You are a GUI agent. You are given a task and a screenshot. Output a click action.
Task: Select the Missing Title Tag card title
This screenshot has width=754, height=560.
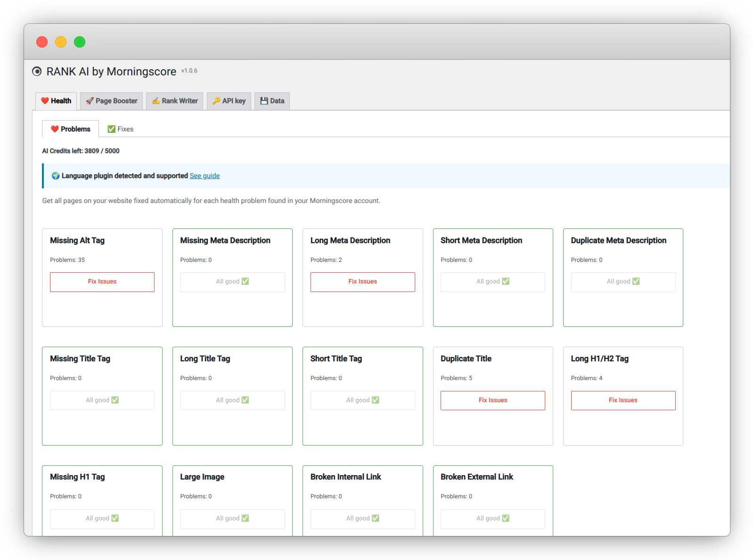click(x=80, y=359)
